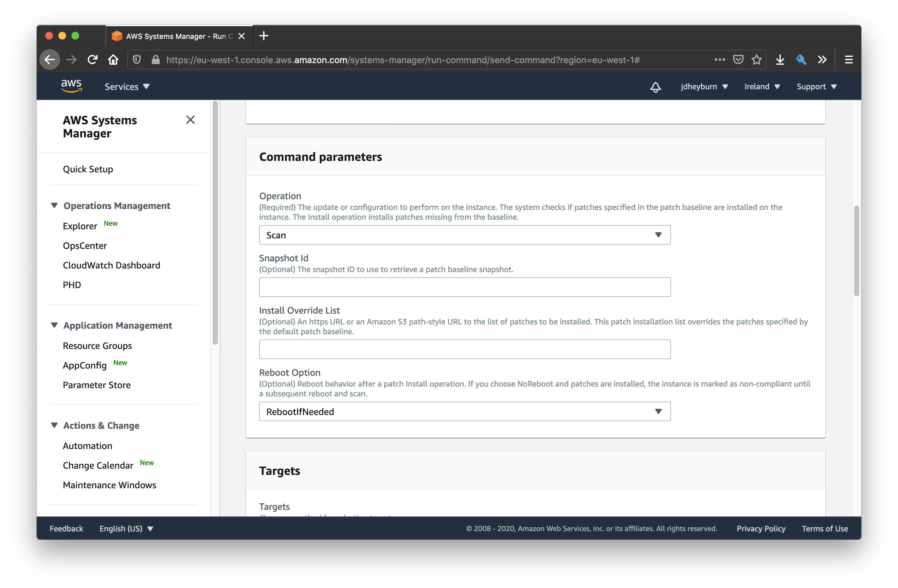Open the Terms of Use link
898x588 pixels.
tap(825, 528)
